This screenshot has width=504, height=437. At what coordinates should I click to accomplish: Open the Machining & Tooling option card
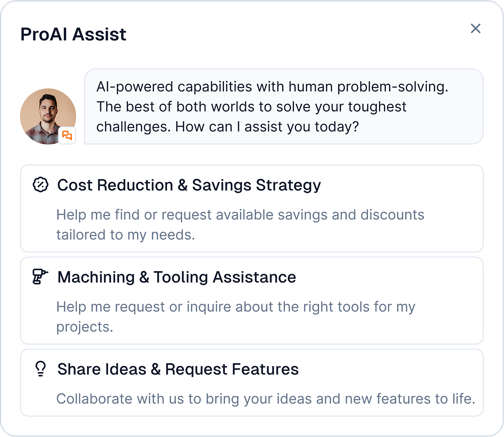pyautogui.click(x=252, y=301)
